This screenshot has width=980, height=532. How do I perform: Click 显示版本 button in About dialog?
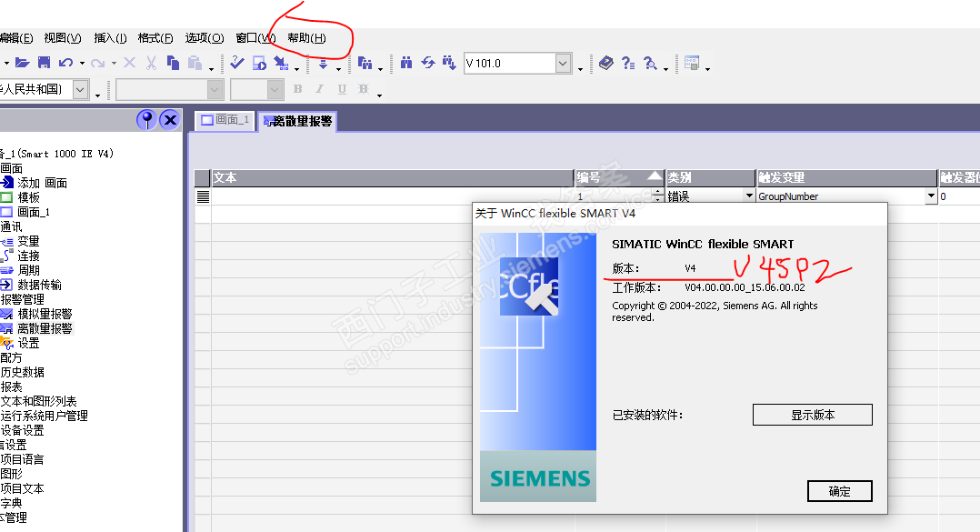click(x=812, y=415)
